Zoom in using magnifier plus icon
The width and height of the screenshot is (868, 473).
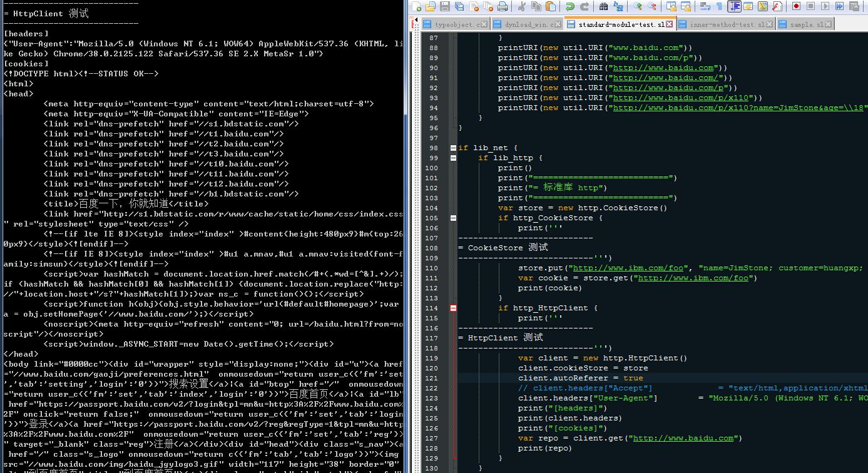(x=638, y=6)
